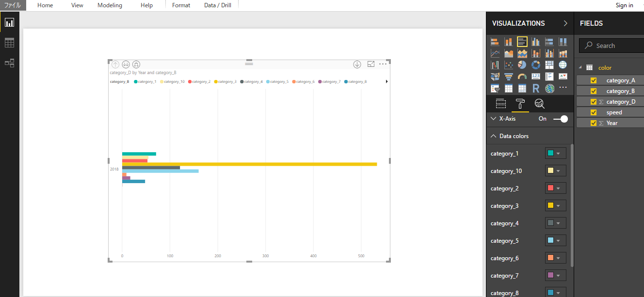Select the Map globe visualization
This screenshot has height=297, width=644.
[x=563, y=65]
